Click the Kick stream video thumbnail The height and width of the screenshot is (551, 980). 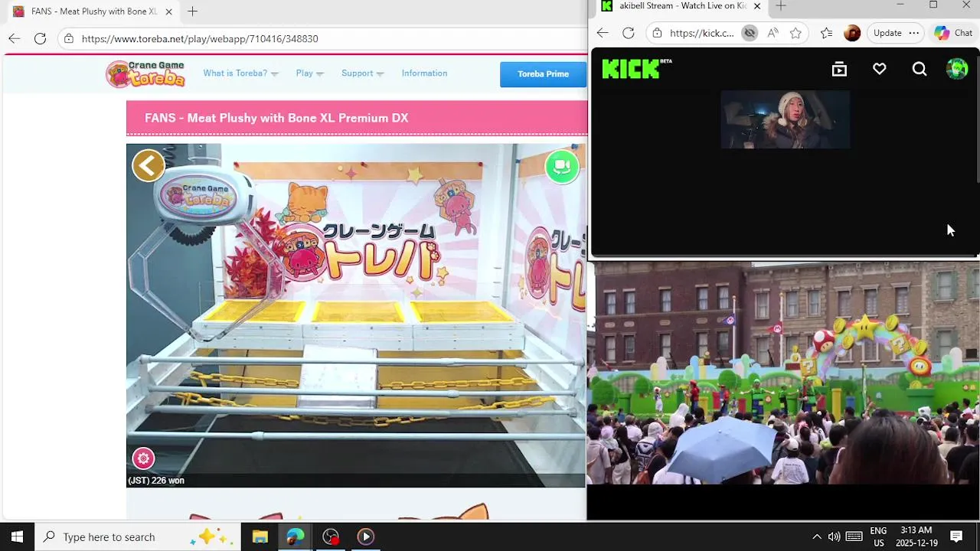pos(785,119)
